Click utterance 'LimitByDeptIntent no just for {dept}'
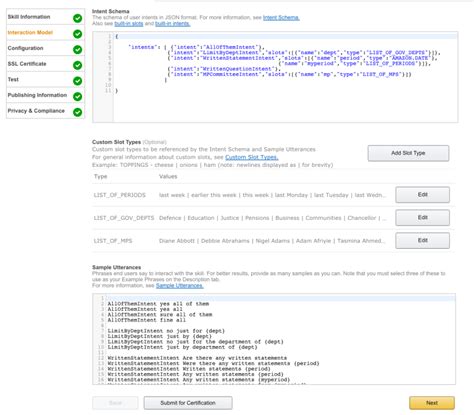The width and height of the screenshot is (474, 415). click(166, 331)
